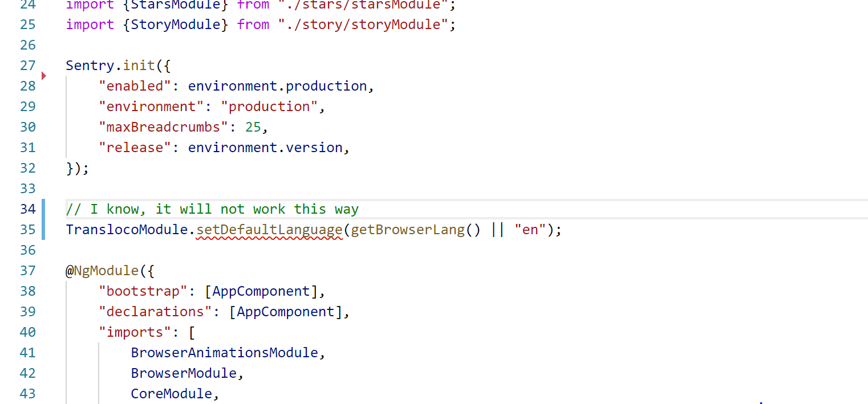Screen dimensions: 868x404
Task: Click the red breakpoint marker beside line 27
Action: point(43,76)
